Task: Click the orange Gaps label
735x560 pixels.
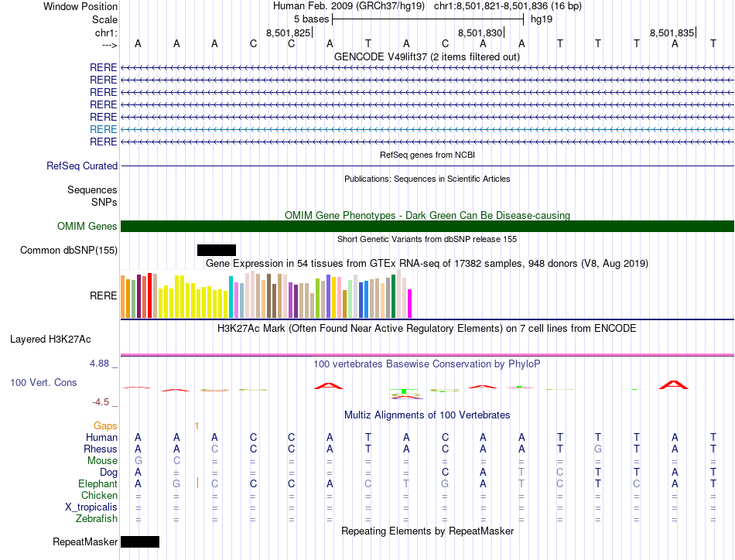Action: click(105, 425)
